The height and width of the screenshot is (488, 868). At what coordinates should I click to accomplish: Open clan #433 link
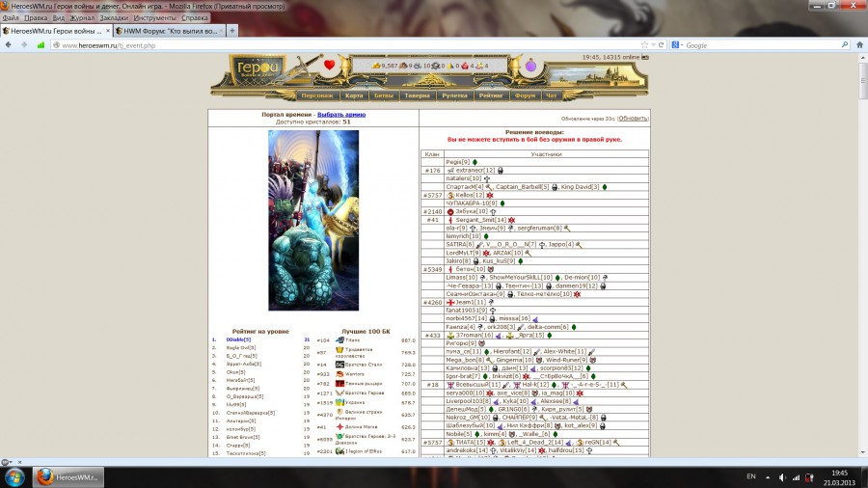(432, 336)
